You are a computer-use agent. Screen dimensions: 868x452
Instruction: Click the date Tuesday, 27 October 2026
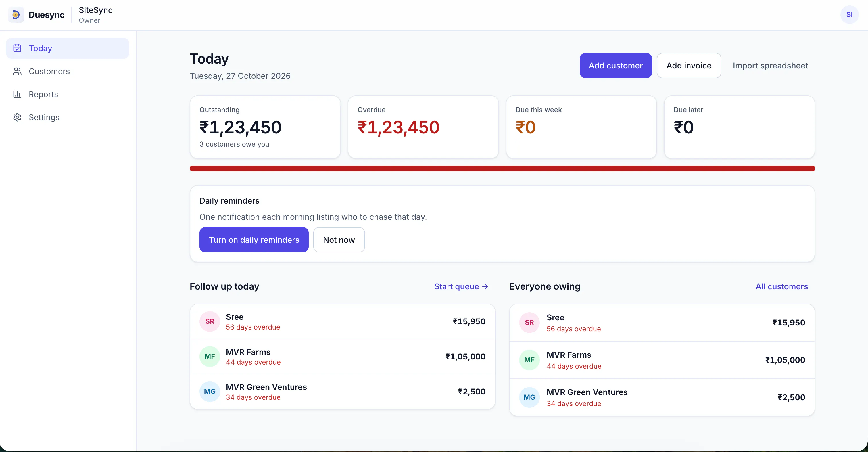(x=240, y=76)
